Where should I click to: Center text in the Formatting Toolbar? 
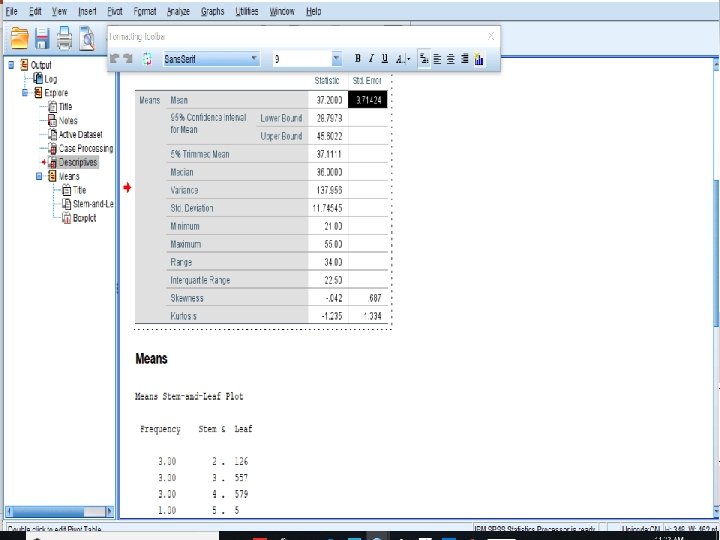tap(451, 59)
